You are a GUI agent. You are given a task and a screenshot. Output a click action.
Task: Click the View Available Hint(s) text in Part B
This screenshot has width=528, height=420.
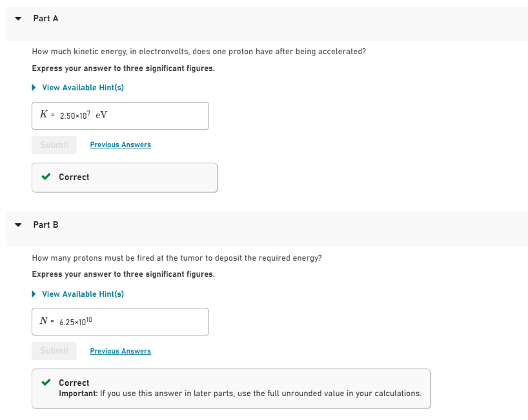(83, 294)
